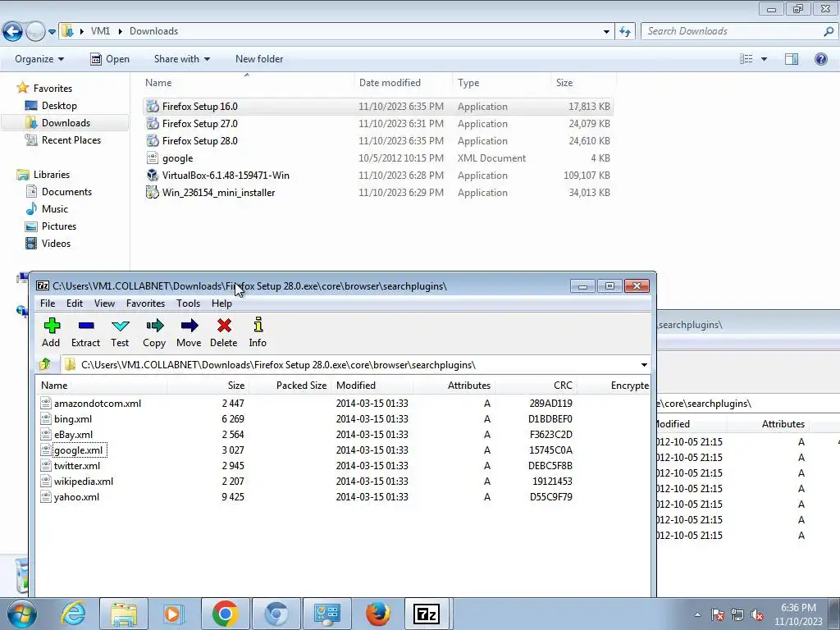840x630 pixels.
Task: Select bing.xml in the archive list
Action: (x=73, y=419)
